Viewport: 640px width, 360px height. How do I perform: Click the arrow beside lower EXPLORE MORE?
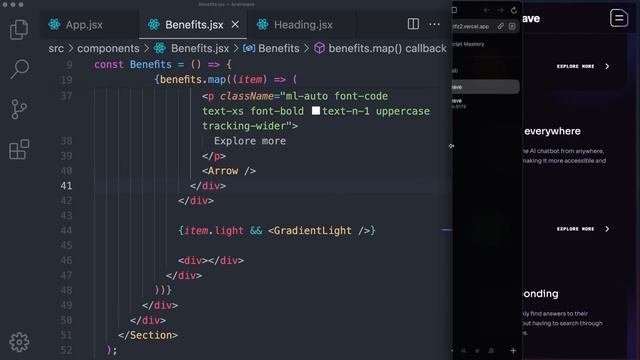coord(607,229)
